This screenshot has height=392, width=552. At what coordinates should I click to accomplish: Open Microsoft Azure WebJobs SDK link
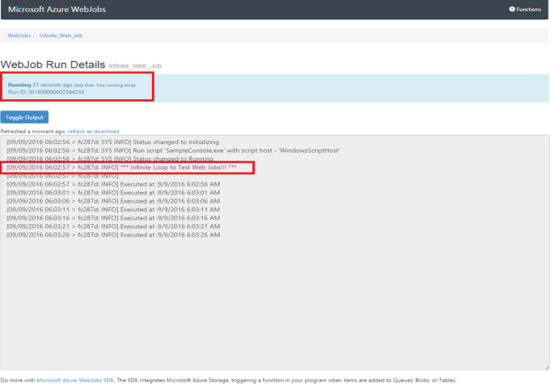point(76,380)
